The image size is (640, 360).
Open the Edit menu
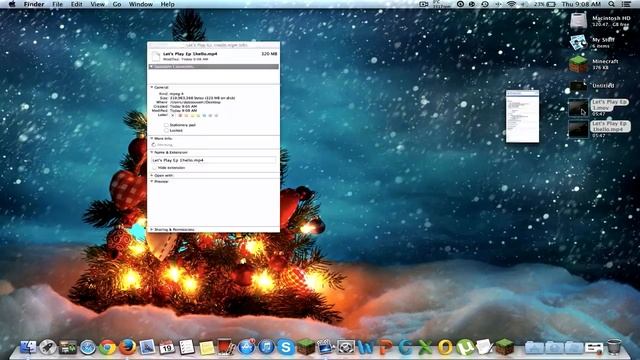(76, 4)
